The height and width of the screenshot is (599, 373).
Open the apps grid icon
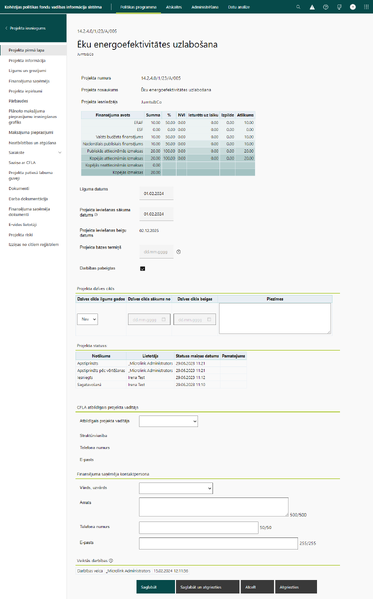[x=366, y=7]
